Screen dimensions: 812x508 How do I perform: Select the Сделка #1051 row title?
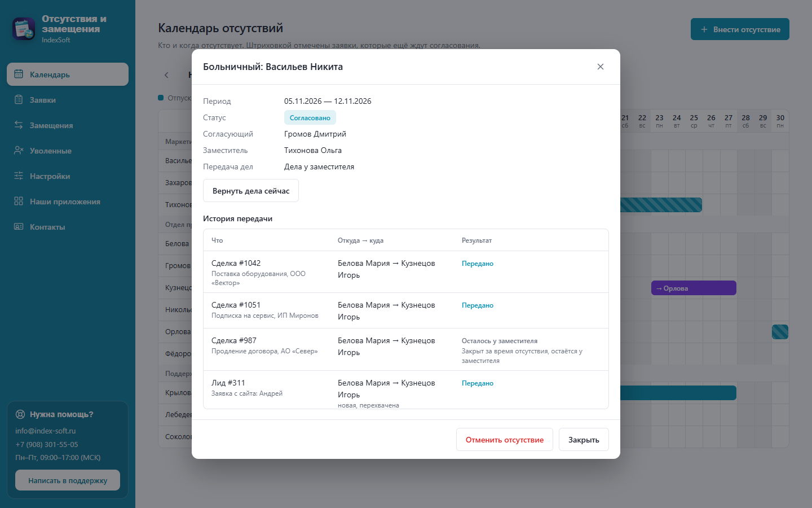coord(236,305)
